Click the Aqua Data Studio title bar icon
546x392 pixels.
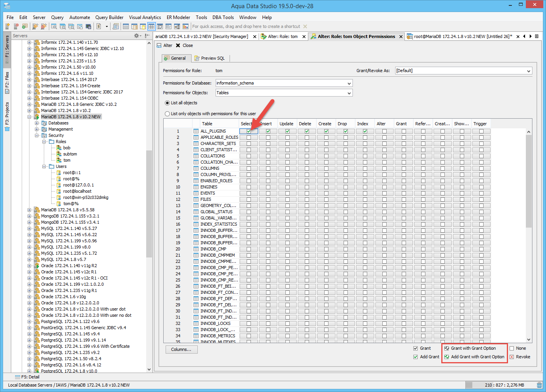[x=7, y=6]
